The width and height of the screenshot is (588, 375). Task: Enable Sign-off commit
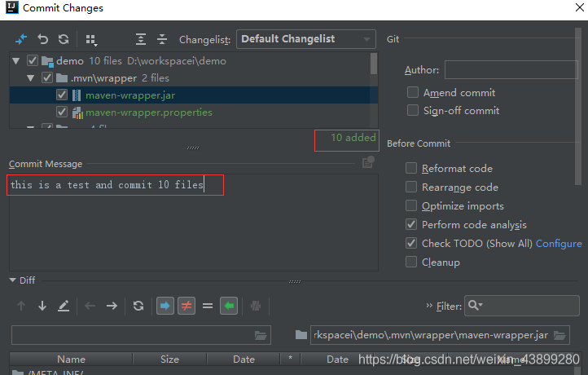413,110
